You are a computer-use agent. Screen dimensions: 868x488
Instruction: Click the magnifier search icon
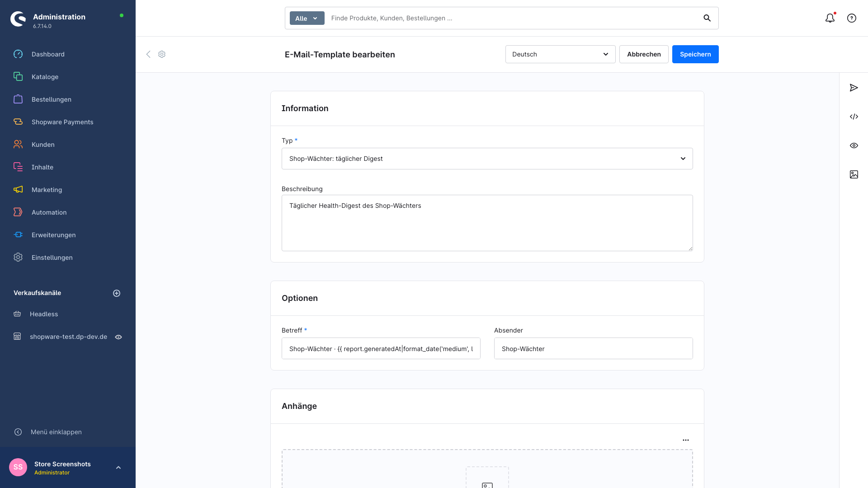pyautogui.click(x=707, y=18)
